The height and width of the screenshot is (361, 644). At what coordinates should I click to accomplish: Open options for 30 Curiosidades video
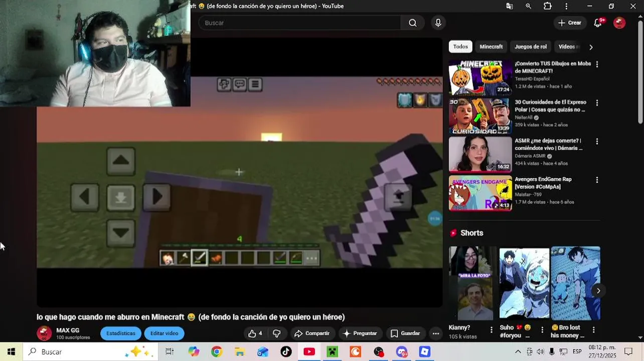tap(597, 103)
